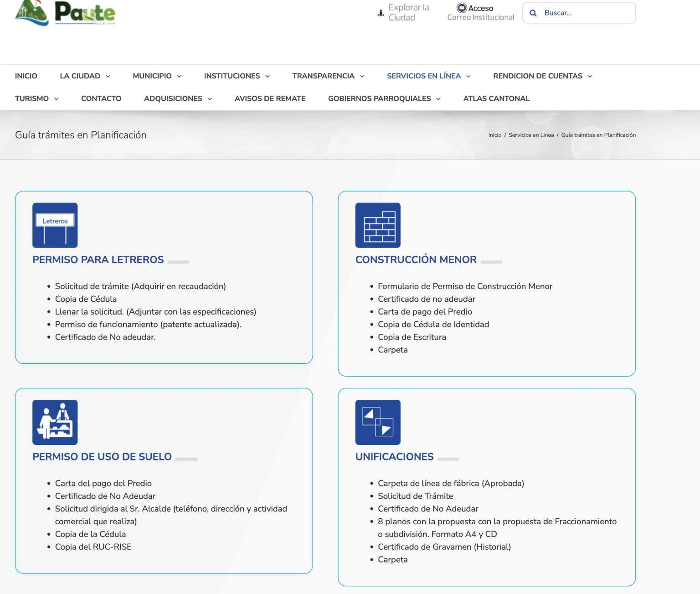
Task: Open the INSTITUCIONES menu item
Action: pos(236,76)
